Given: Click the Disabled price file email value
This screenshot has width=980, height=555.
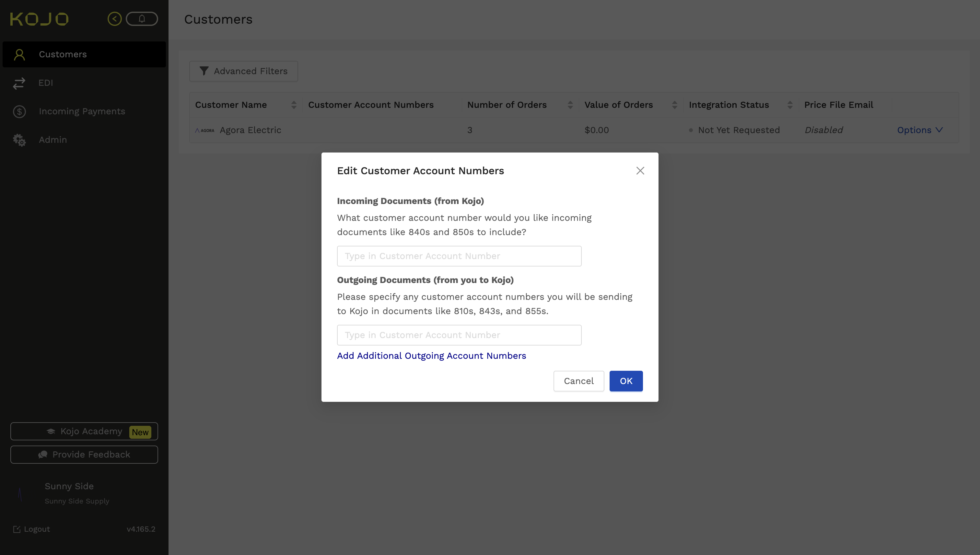Looking at the screenshot, I should tap(823, 130).
